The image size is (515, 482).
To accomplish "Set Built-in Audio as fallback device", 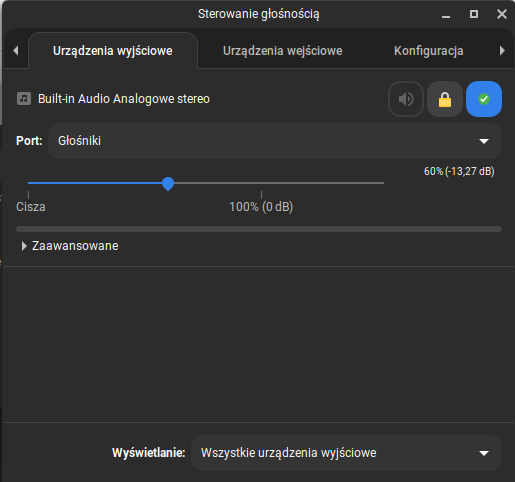I will tap(484, 99).
